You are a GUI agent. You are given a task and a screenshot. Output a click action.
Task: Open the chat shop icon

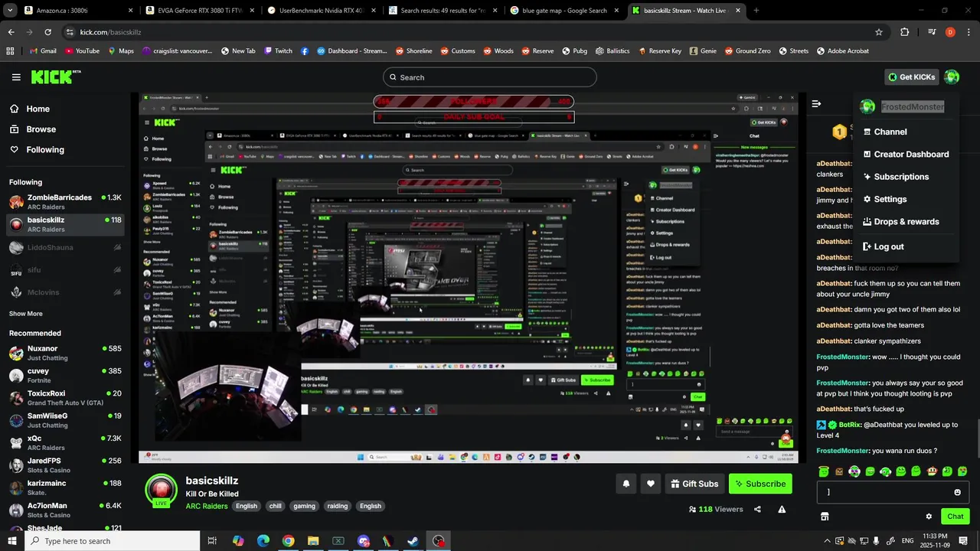coord(825,517)
